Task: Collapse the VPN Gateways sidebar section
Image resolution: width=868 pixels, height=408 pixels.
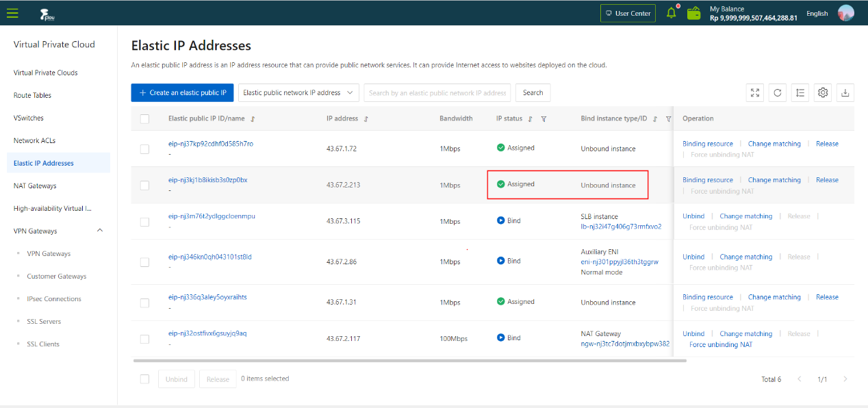Action: click(100, 231)
